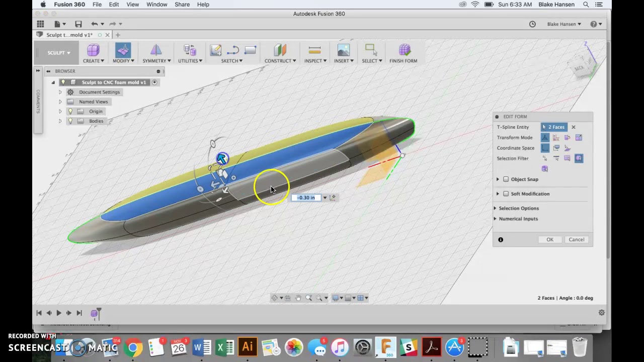
Task: Skip timeline to the end
Action: pyautogui.click(x=79, y=313)
